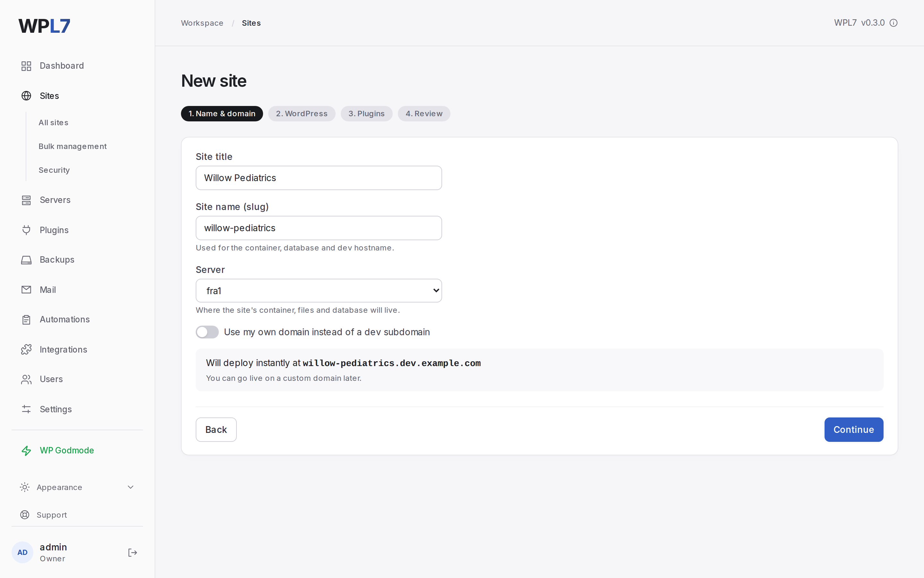This screenshot has height=578, width=924.
Task: Click the Dashboard grid icon
Action: coord(26,66)
